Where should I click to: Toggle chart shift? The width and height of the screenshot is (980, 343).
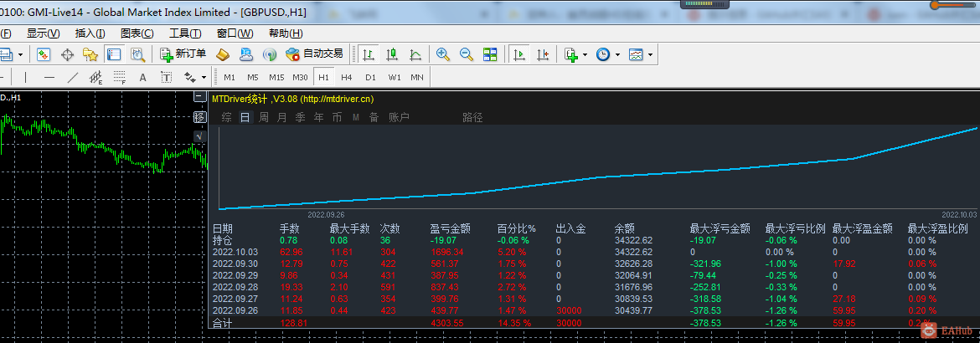coord(543,54)
